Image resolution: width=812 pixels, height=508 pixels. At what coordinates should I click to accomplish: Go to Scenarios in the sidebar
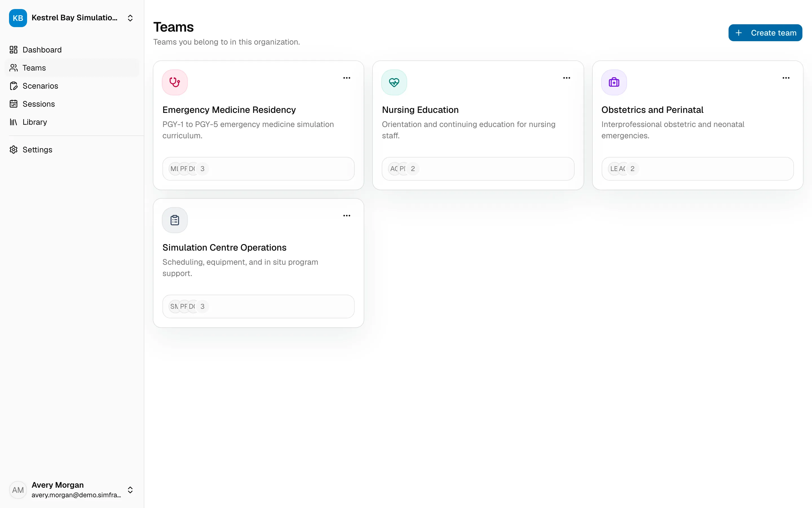point(72,86)
